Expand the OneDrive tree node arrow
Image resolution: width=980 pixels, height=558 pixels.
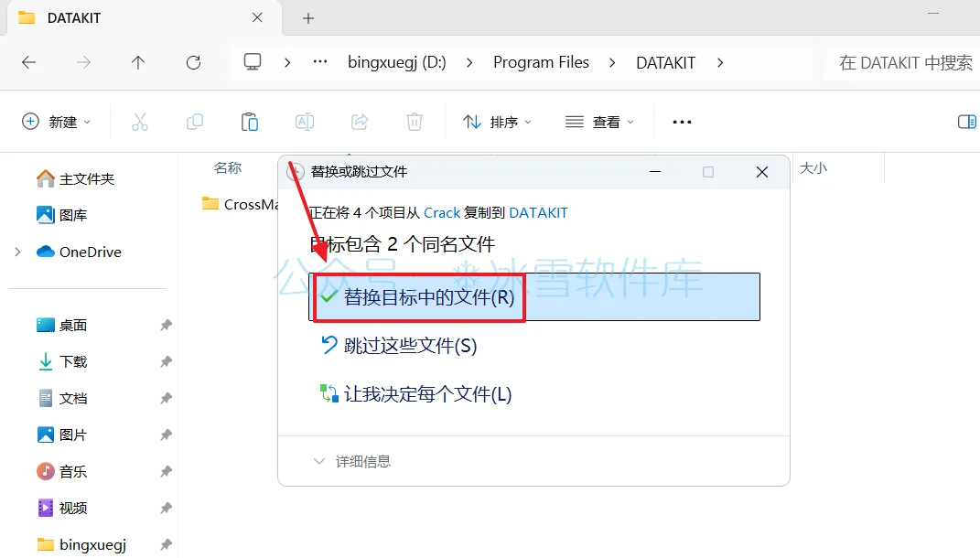[x=17, y=252]
